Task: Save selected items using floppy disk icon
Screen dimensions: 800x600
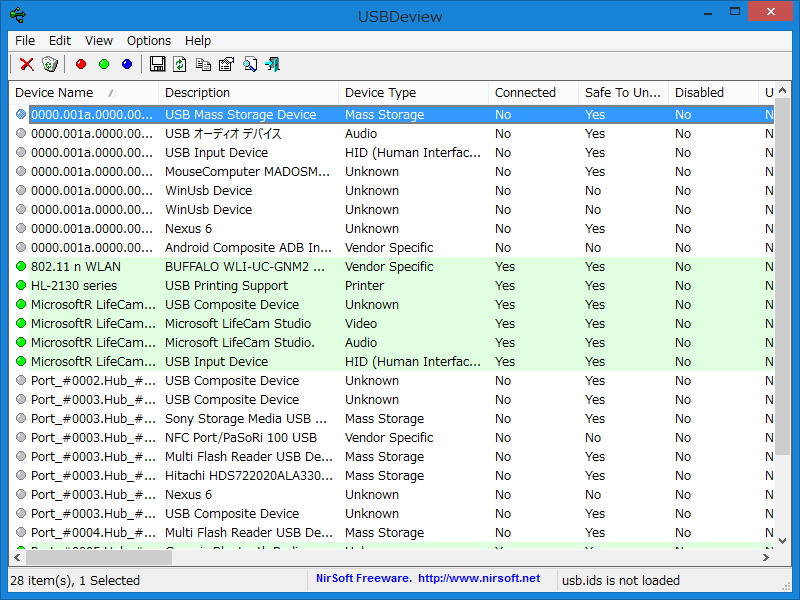Action: point(157,64)
